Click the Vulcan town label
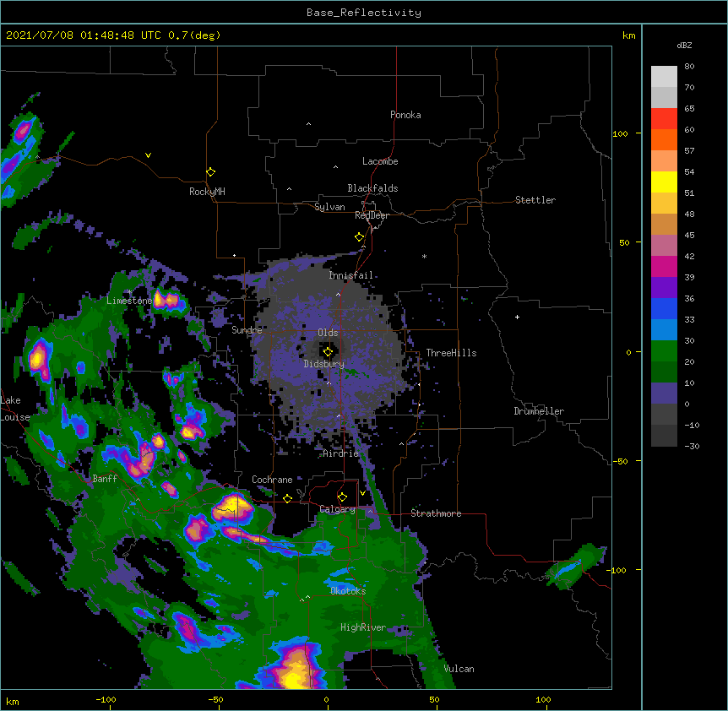 (459, 669)
